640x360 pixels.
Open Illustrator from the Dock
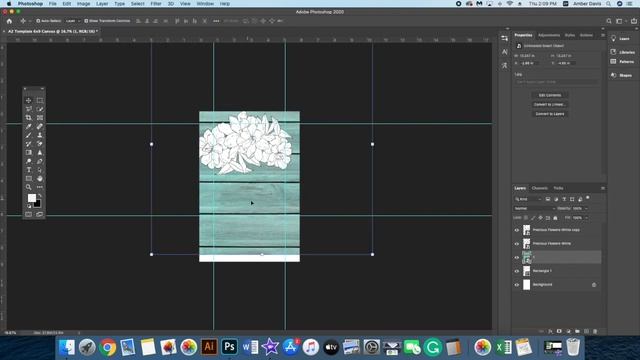pos(209,347)
